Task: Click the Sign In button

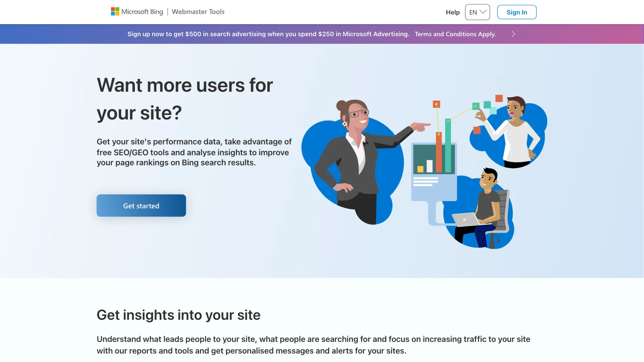Action: pyautogui.click(x=517, y=12)
